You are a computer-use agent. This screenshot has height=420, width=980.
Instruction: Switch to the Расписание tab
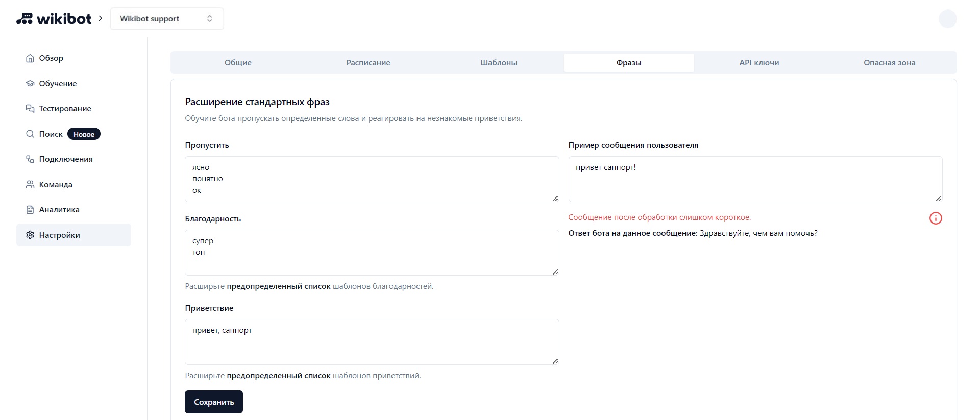point(368,63)
